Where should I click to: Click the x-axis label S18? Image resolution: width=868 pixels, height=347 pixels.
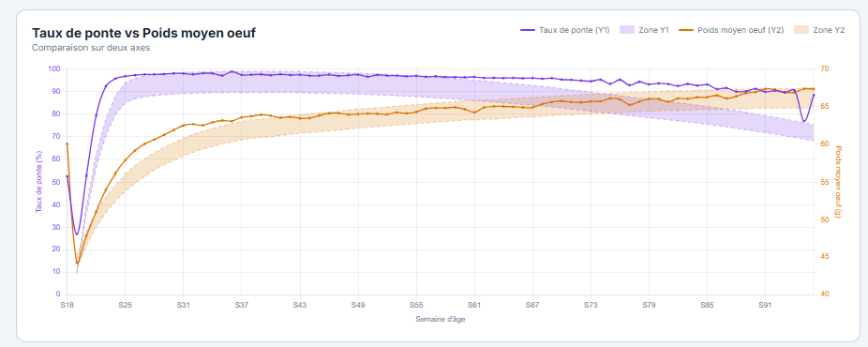(67, 305)
